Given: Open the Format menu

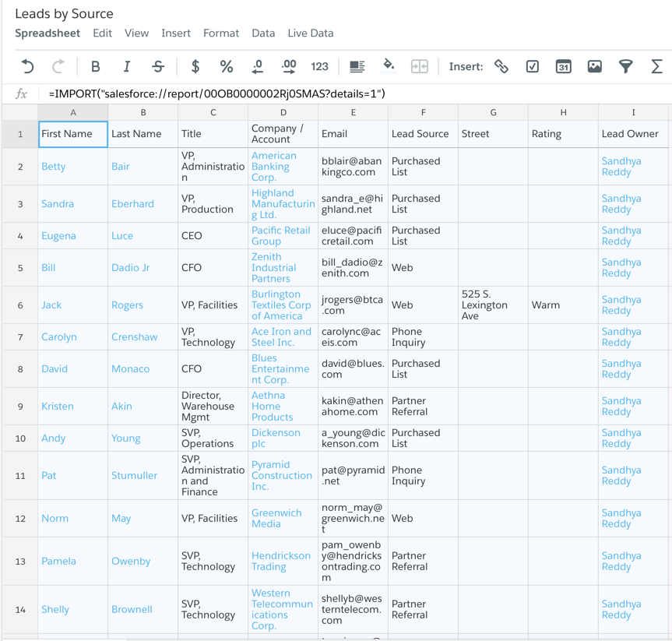Looking at the screenshot, I should pos(221,33).
